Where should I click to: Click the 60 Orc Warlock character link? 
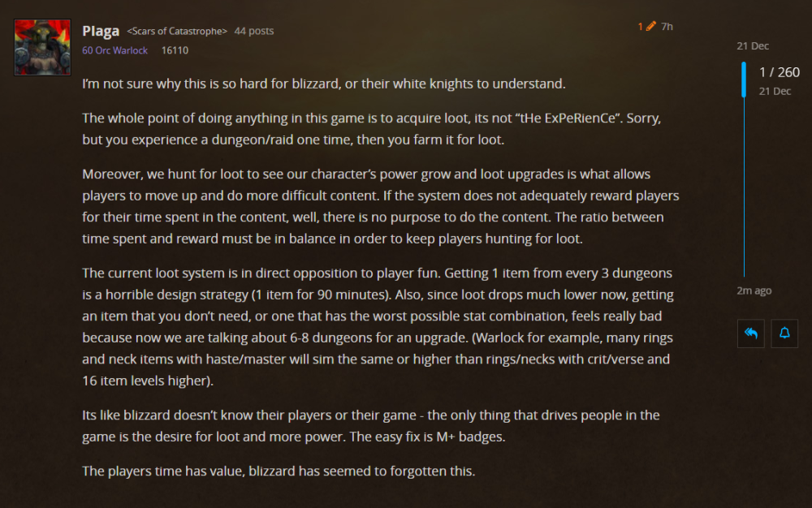pyautogui.click(x=115, y=50)
